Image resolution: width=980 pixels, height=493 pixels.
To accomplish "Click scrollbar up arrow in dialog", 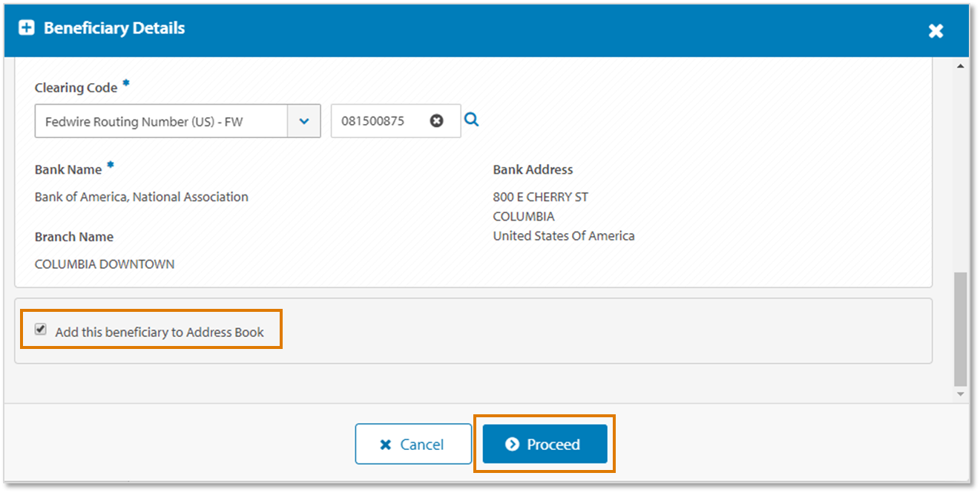I will 961,66.
